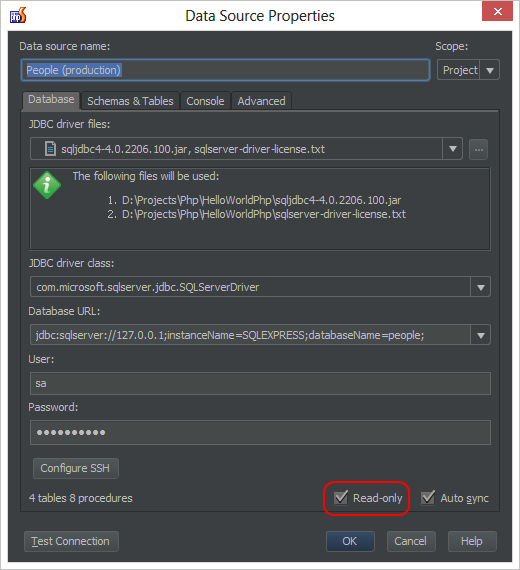
Task: Toggle the Read-only checkbox
Action: [x=341, y=497]
